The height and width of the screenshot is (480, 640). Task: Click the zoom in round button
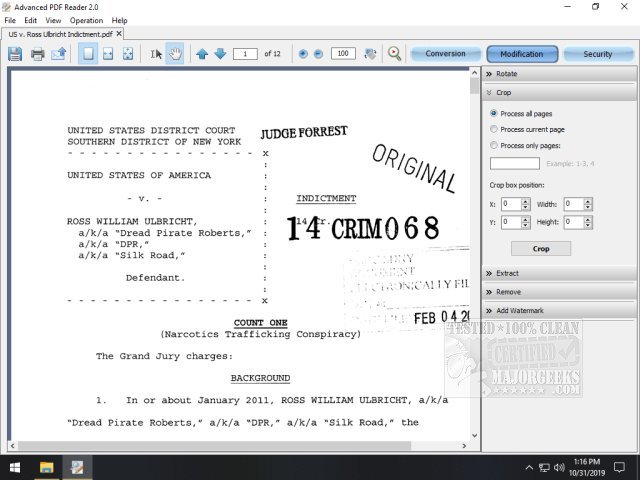303,54
